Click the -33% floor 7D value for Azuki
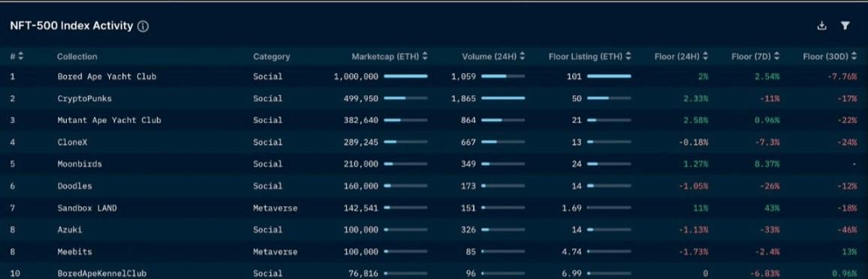The width and height of the screenshot is (868, 279). (x=770, y=229)
